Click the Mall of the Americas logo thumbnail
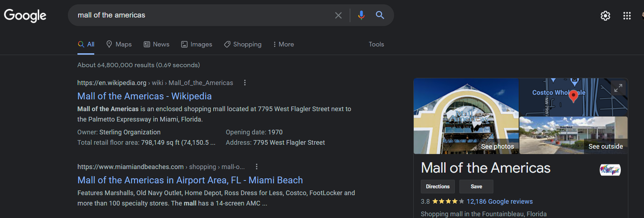The height and width of the screenshot is (218, 644). (x=610, y=170)
